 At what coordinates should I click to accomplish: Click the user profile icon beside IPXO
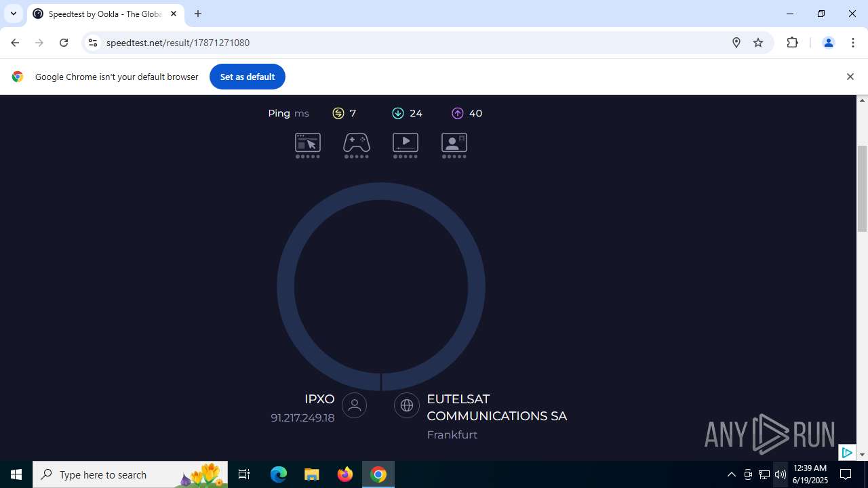[354, 405]
